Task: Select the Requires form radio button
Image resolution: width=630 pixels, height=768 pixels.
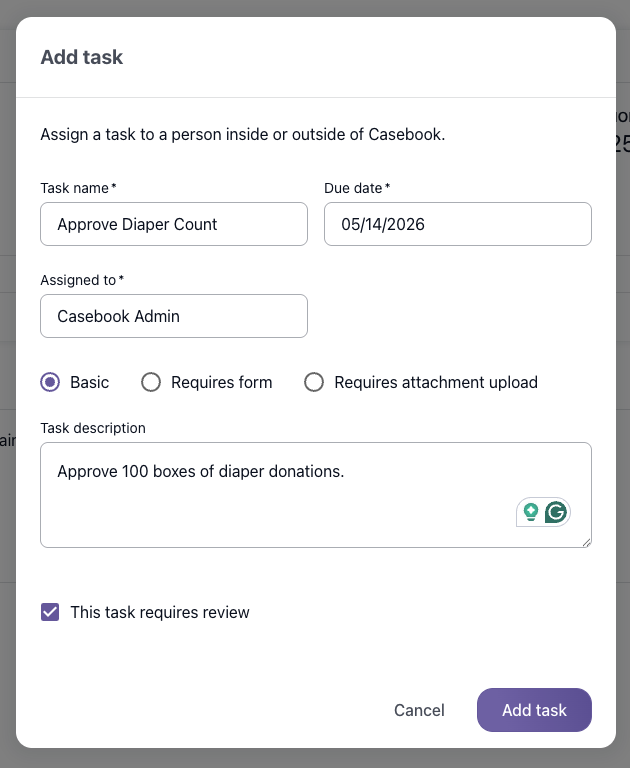Action: 151,382
